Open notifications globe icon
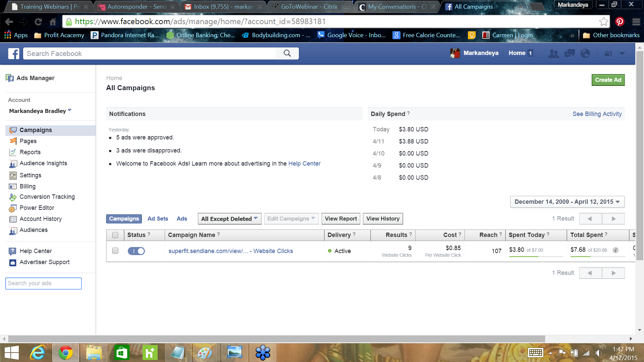The image size is (644, 362). tap(585, 54)
